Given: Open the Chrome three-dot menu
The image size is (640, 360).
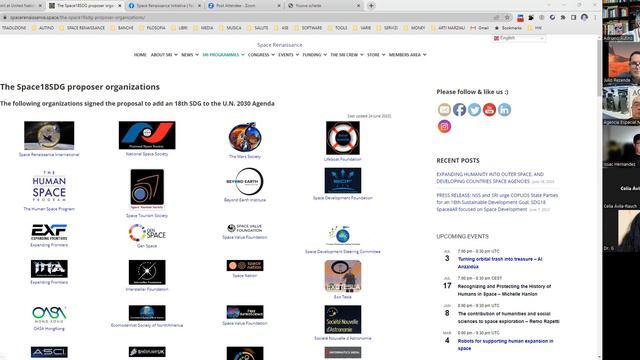Looking at the screenshot, I should [595, 18].
